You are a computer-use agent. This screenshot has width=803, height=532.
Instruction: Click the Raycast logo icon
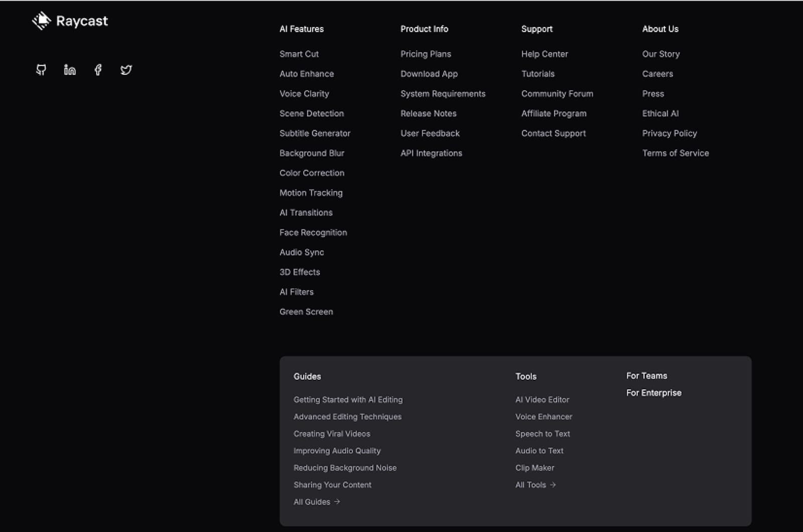coord(42,21)
